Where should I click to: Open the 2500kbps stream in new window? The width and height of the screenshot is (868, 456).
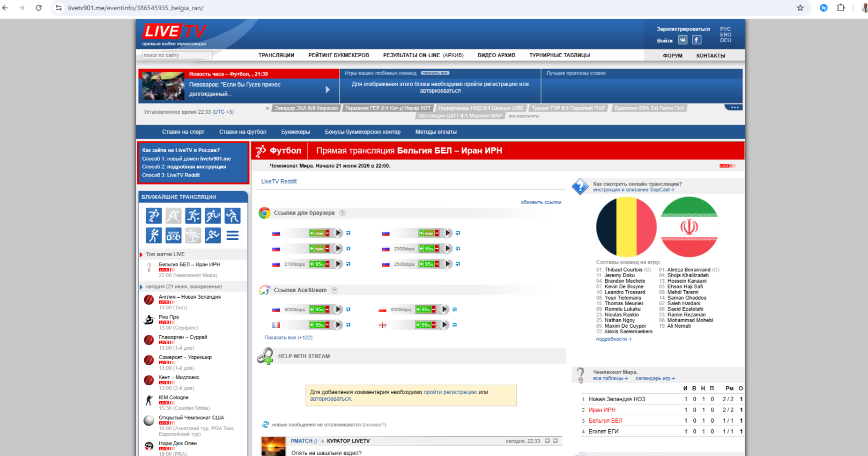point(458,264)
